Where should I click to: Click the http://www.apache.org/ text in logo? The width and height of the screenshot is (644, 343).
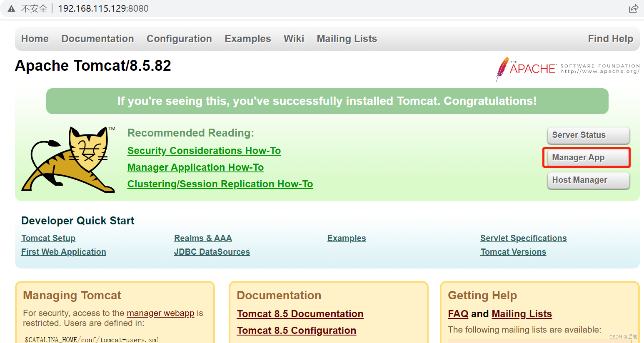(600, 72)
